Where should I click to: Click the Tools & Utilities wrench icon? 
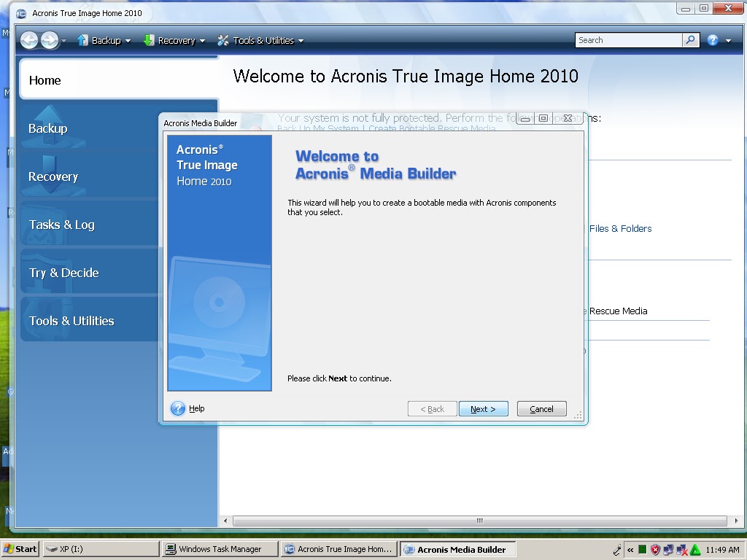point(223,41)
